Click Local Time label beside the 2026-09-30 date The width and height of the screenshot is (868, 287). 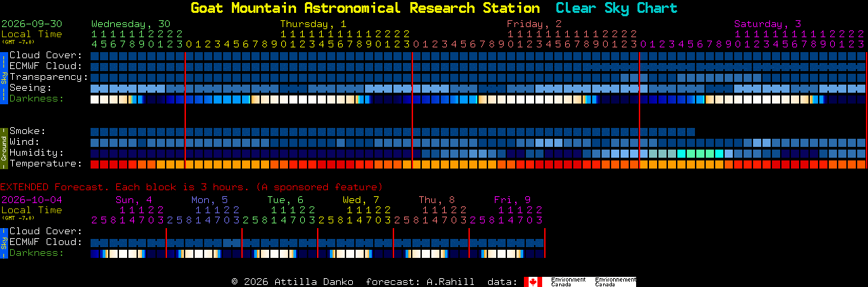tap(32, 34)
